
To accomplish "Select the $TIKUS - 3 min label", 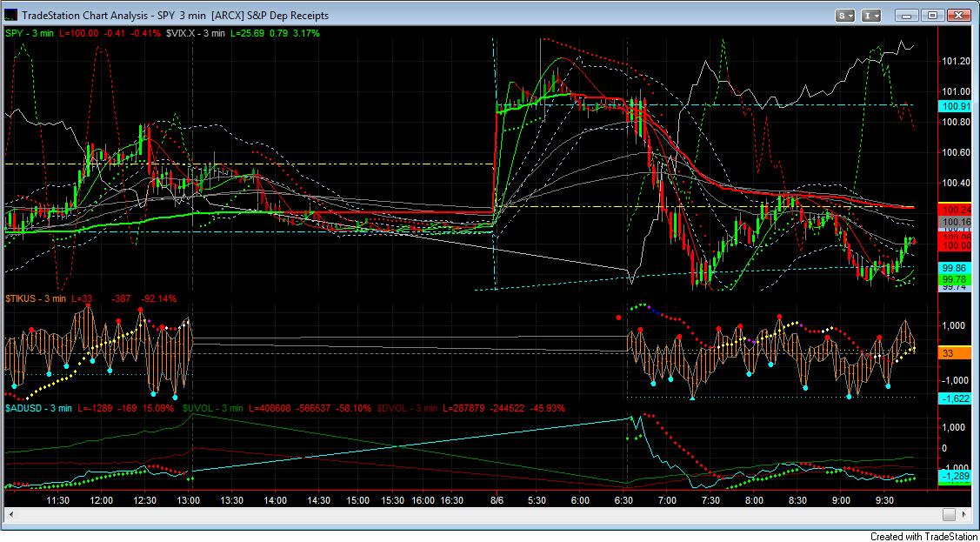I will coord(36,298).
